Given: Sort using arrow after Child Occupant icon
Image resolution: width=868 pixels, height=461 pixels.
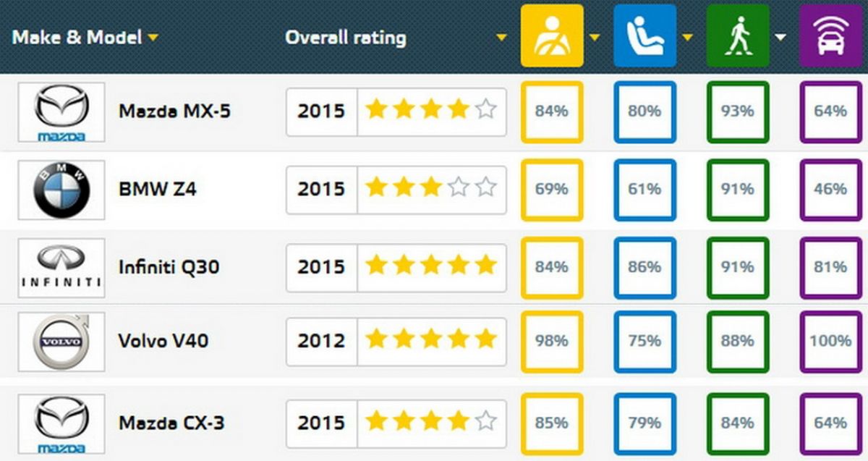Looking at the screenshot, I should (x=687, y=38).
